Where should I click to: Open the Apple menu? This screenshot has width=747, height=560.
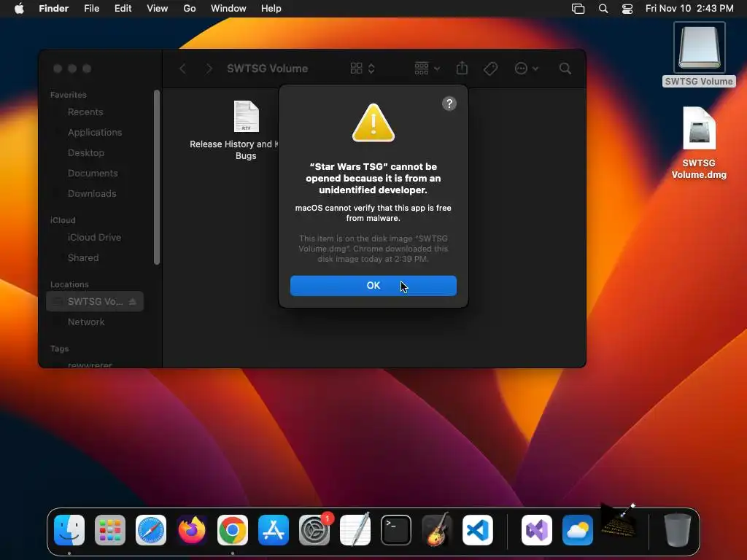pos(19,9)
